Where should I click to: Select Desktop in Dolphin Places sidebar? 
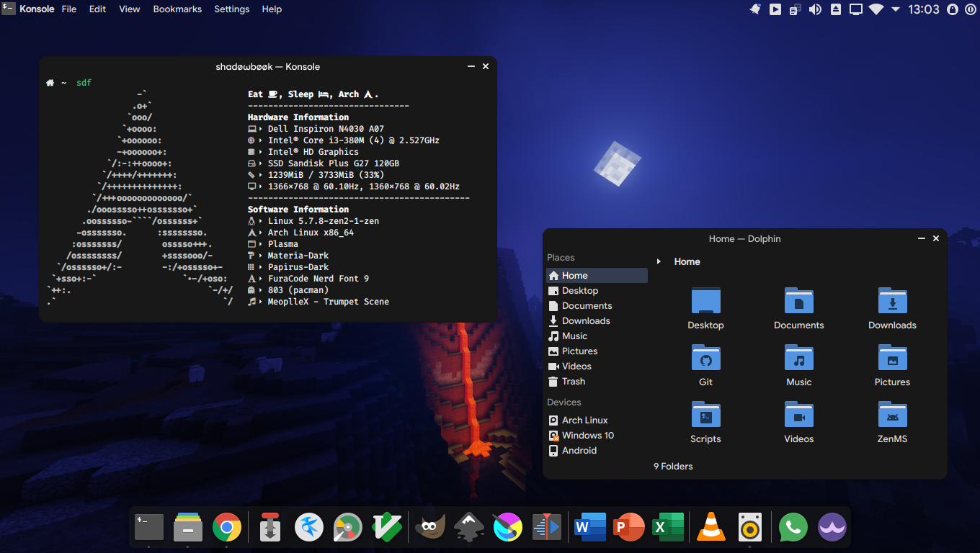tap(597, 290)
